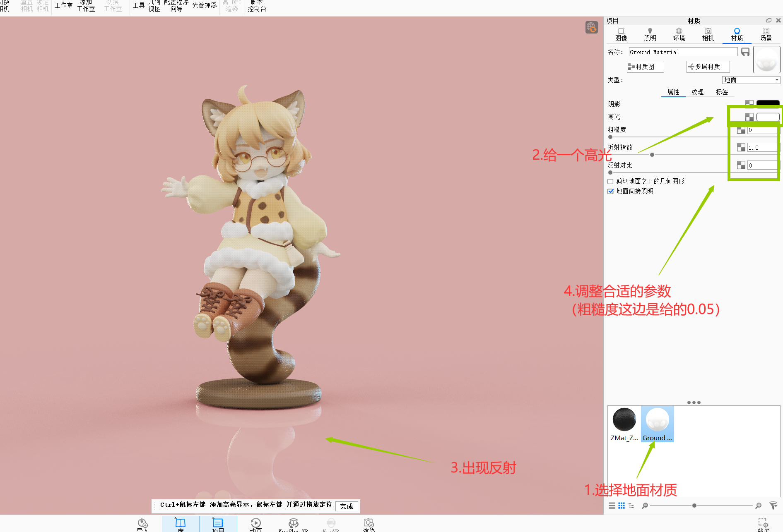Open the 动画 animation icon
The width and height of the screenshot is (783, 532).
[256, 525]
